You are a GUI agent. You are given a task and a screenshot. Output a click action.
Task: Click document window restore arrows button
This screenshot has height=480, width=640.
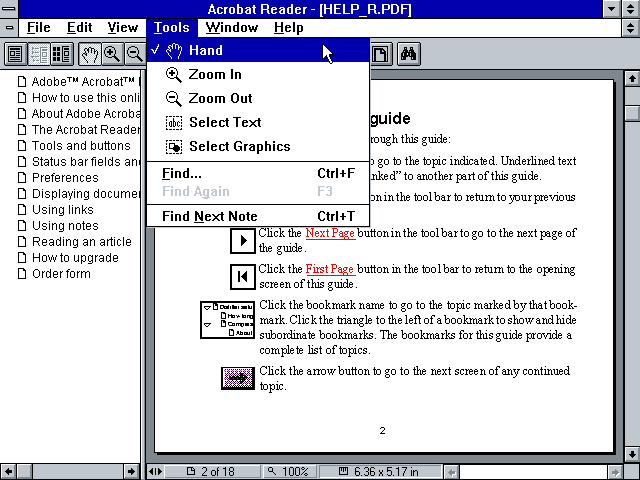click(x=631, y=28)
